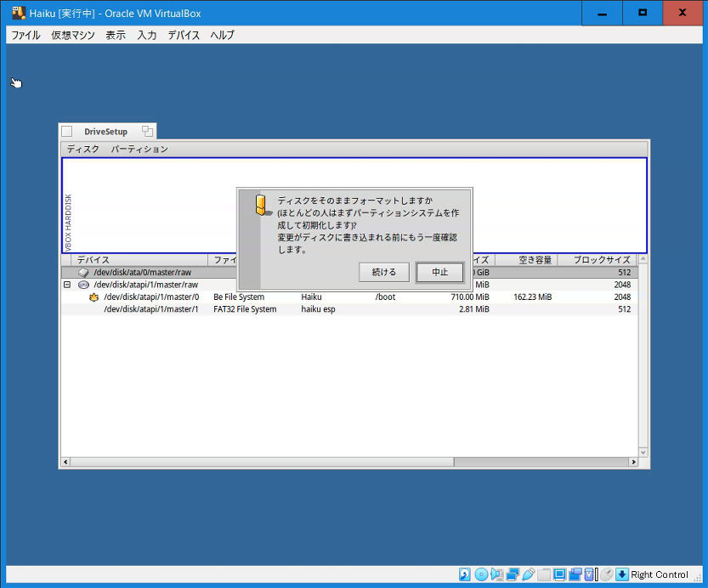Click the mouse integration icon in status bar
708x588 pixels.
(607, 574)
